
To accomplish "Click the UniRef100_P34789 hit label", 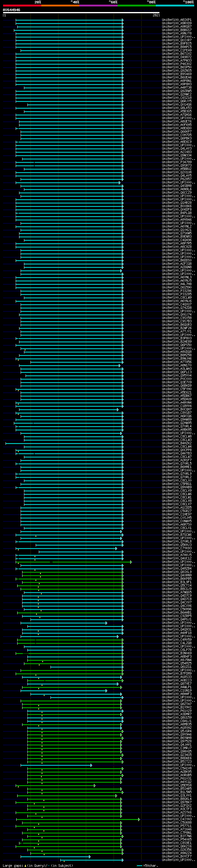I will pyautogui.click(x=177, y=162).
